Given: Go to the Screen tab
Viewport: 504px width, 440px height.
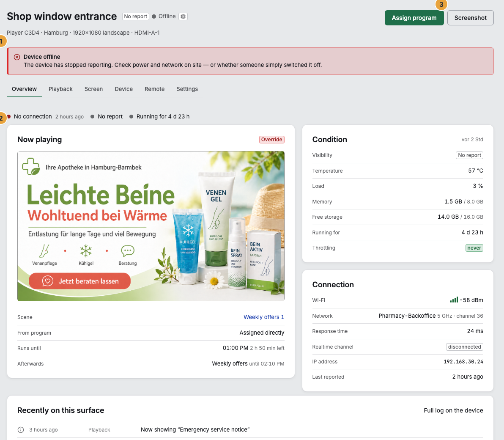Looking at the screenshot, I should [x=93, y=89].
